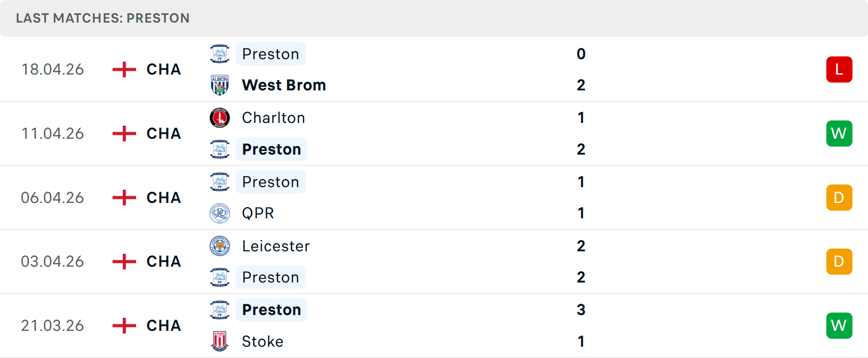This screenshot has width=868, height=358.
Task: Click England flag on 21.03.26 match
Action: 124,325
